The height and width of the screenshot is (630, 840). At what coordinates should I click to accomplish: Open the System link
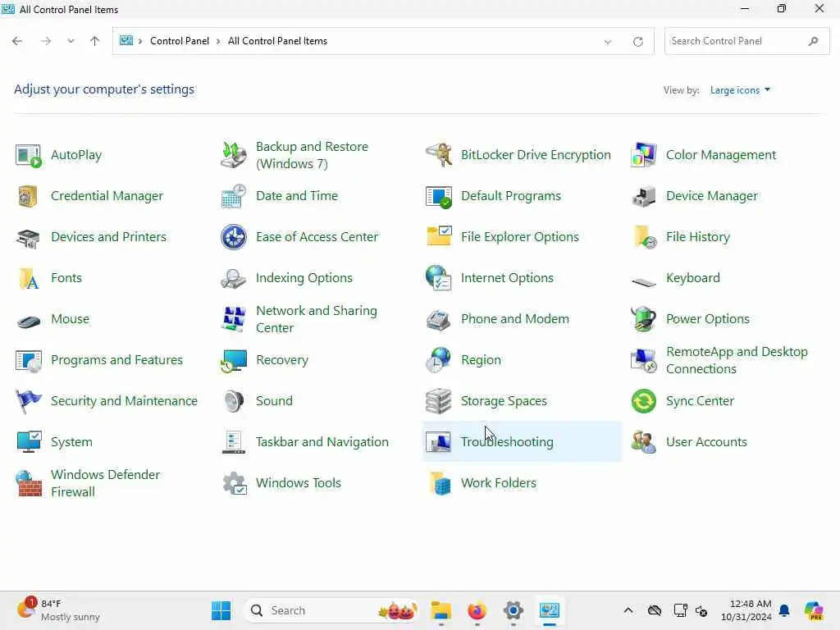click(72, 442)
